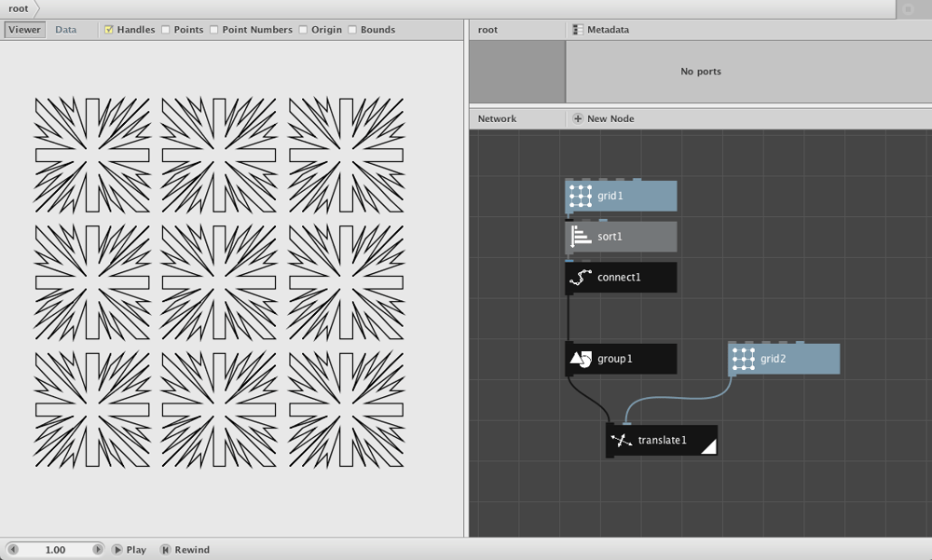Enable the Origin checkbox

pyautogui.click(x=303, y=30)
